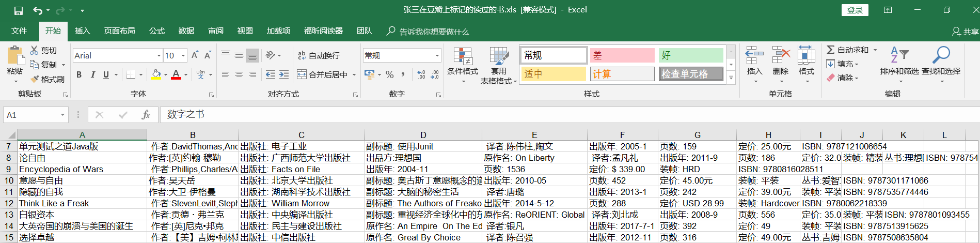This screenshot has width=980, height=243.
Task: Open the 文件 File tab
Action: [19, 31]
